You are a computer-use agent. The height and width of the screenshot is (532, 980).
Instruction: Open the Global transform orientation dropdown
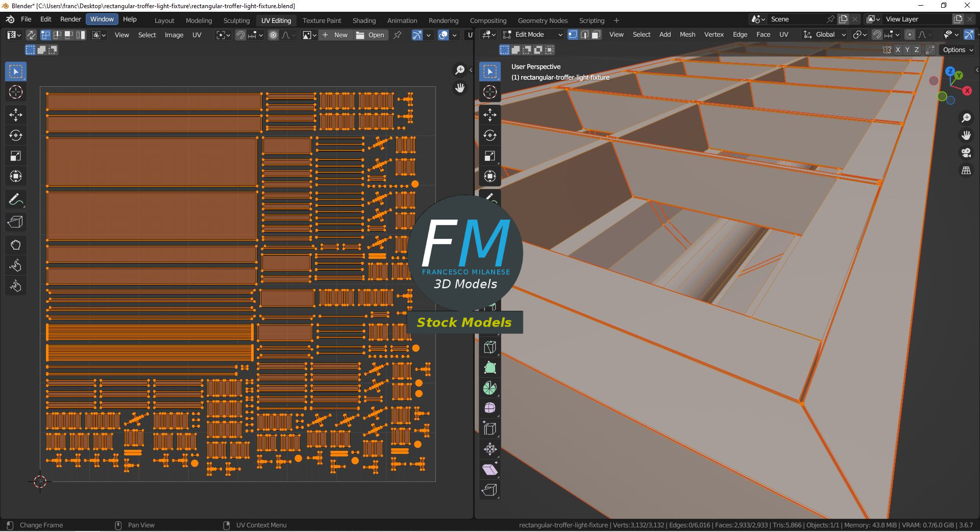pos(824,35)
